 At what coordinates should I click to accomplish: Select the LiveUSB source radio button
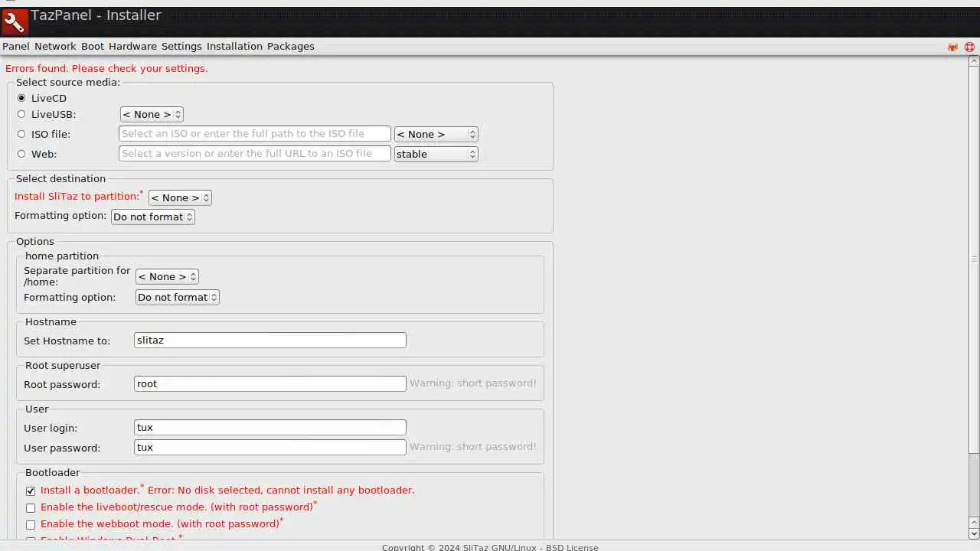point(21,114)
